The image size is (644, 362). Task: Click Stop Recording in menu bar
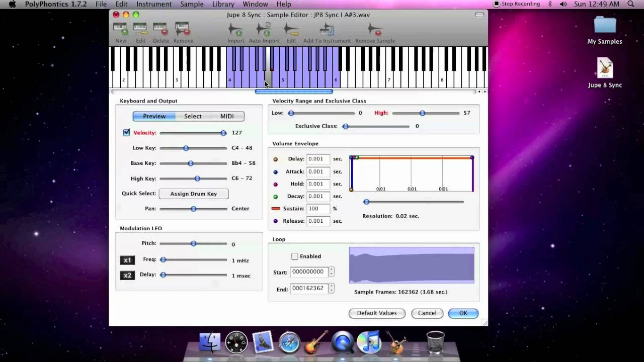(516, 4)
